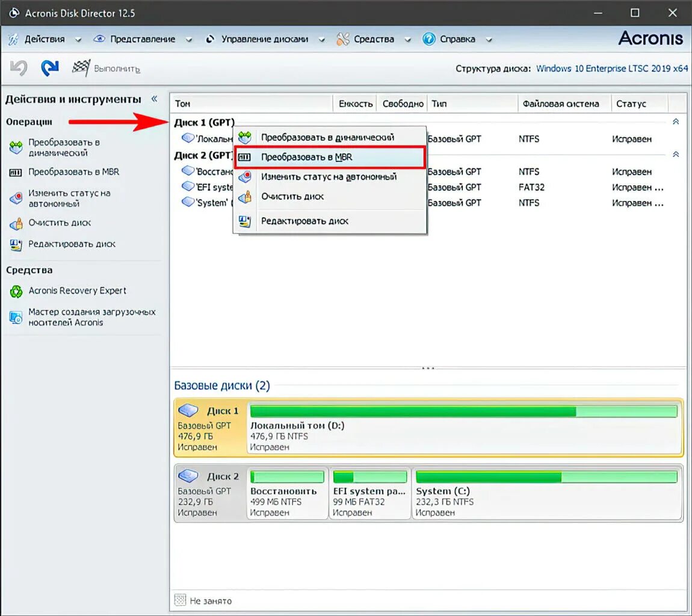Click sidebar icon for Преобразовать в динамический
Viewport: 692px width, 616px height.
16,147
